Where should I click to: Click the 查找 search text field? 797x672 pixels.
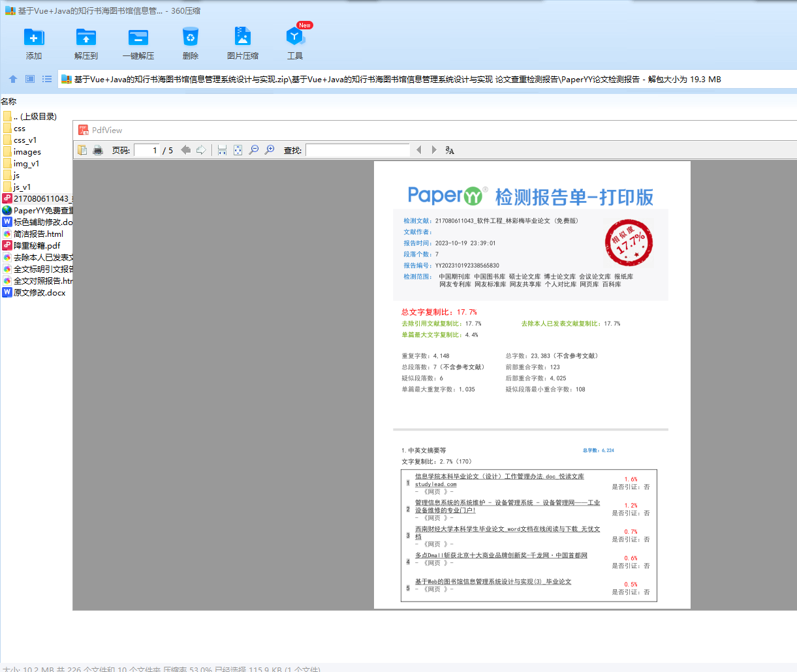tap(358, 150)
